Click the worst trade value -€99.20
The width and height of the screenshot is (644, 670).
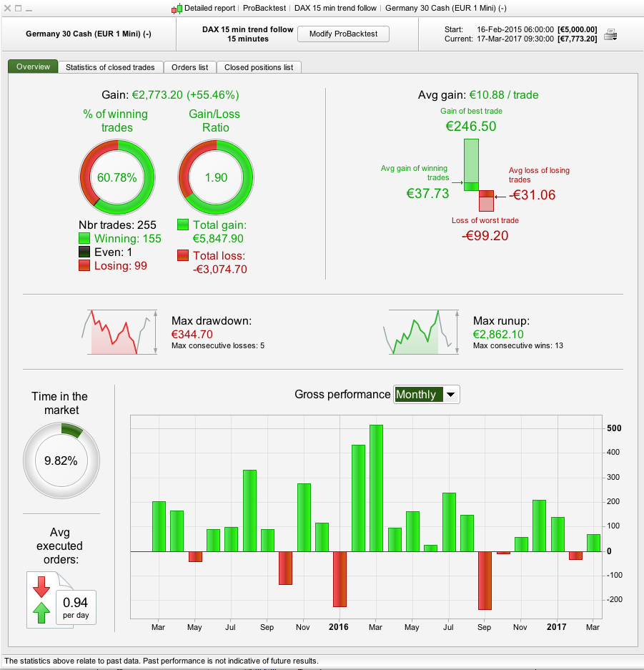[485, 236]
